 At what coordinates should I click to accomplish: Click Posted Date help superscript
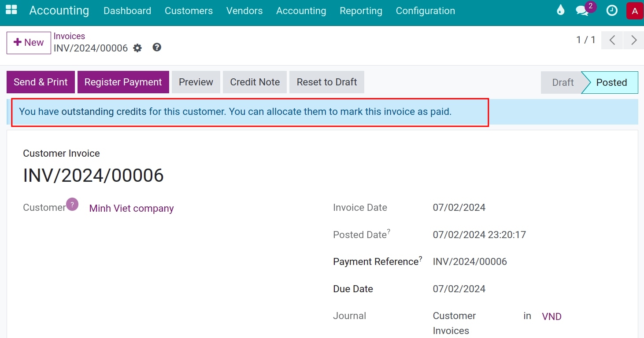[x=389, y=231]
